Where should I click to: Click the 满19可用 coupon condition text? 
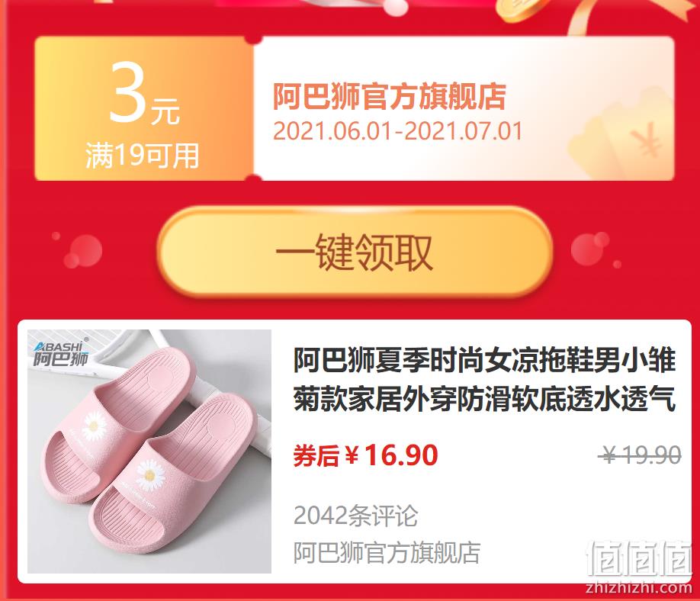tap(143, 156)
